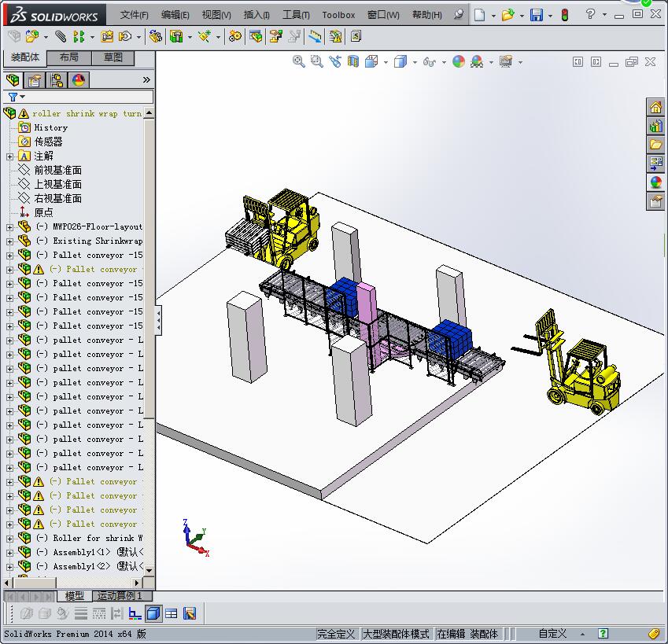Open the 编辑(E) menu
The image size is (668, 644).
point(175,15)
